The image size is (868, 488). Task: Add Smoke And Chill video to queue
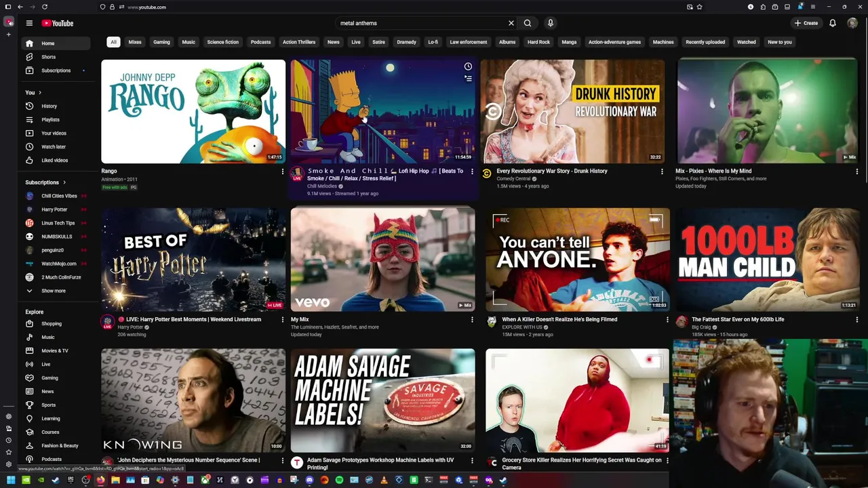468,79
